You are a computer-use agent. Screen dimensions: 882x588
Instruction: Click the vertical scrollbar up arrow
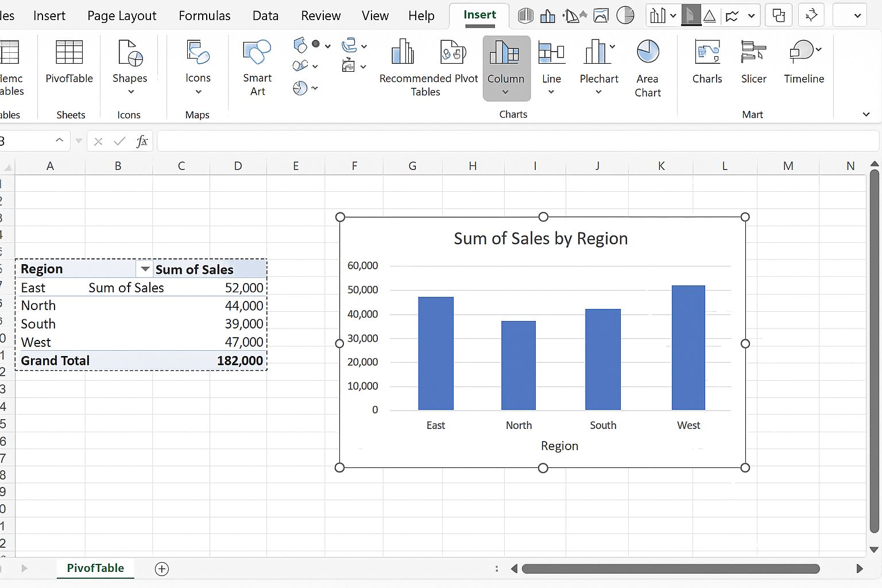pos(874,165)
